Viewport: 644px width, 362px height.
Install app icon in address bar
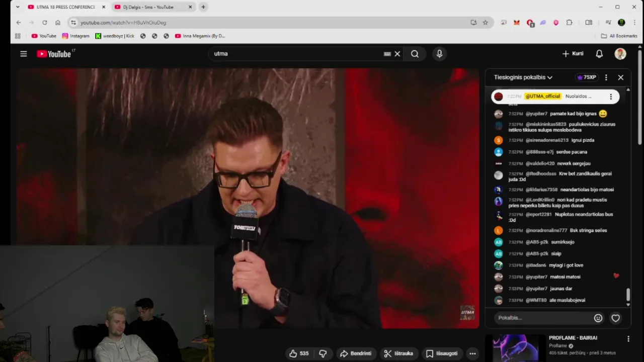coord(473,23)
